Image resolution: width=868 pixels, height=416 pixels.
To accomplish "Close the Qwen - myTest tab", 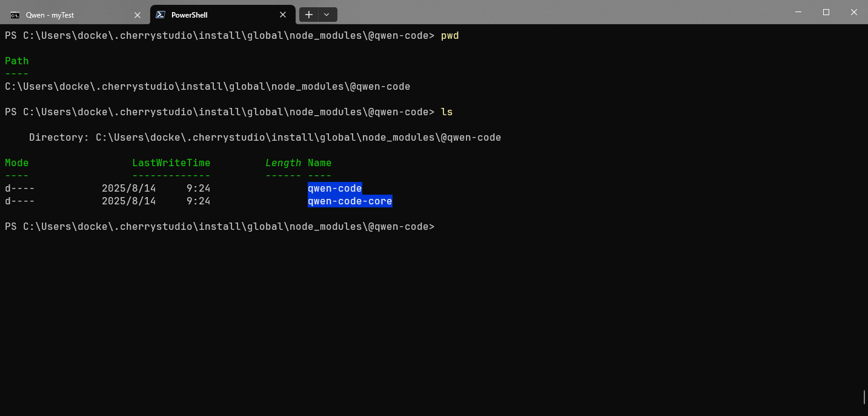I will (137, 15).
